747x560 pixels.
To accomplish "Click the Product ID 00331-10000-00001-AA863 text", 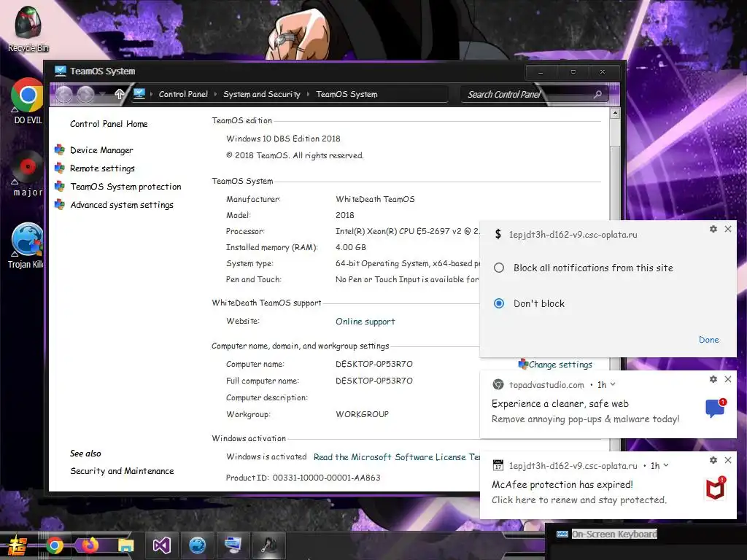I will point(303,478).
